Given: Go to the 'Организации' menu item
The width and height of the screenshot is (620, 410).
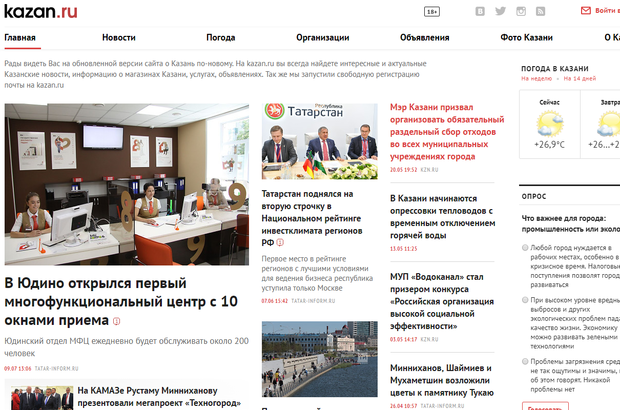Looking at the screenshot, I should tap(322, 37).
